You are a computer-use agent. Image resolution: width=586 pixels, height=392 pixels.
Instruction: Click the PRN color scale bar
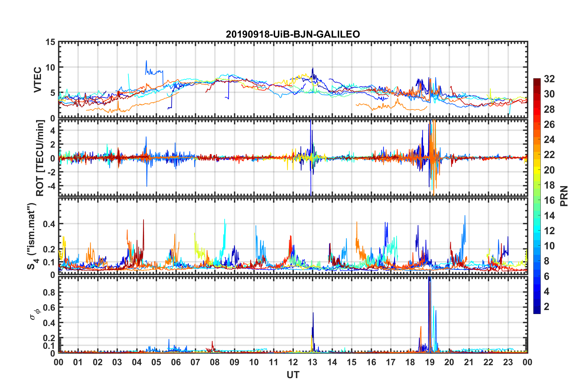(x=537, y=196)
